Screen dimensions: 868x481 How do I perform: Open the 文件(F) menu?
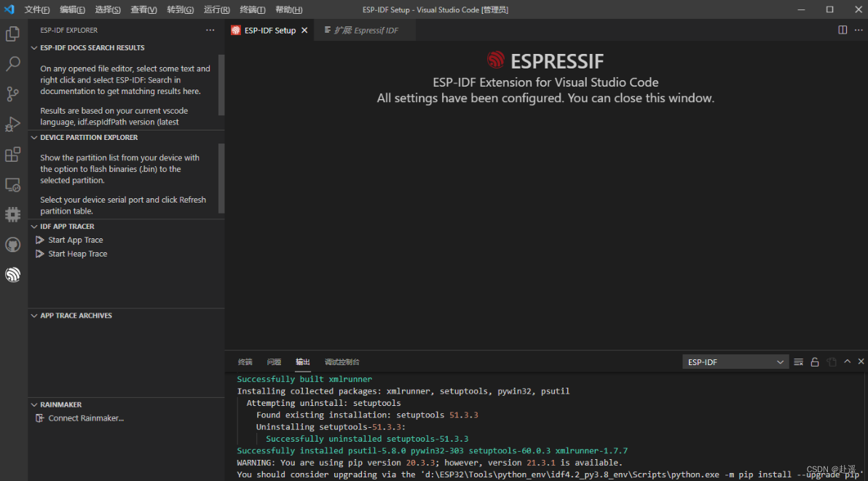point(37,10)
